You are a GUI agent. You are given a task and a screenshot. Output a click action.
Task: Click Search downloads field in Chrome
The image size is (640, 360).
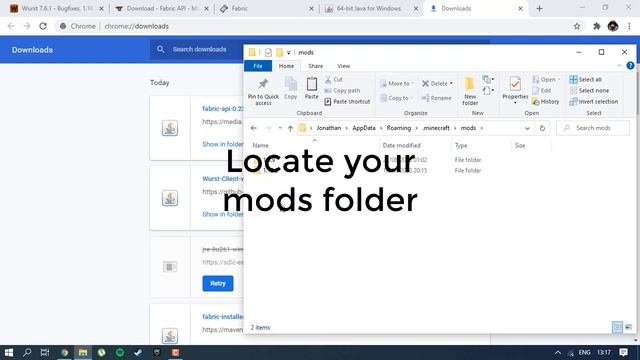click(x=199, y=49)
